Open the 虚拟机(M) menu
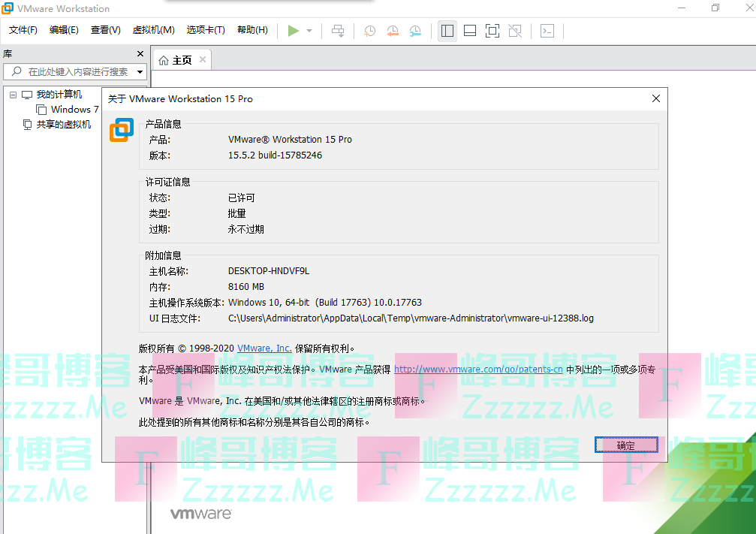 [153, 30]
